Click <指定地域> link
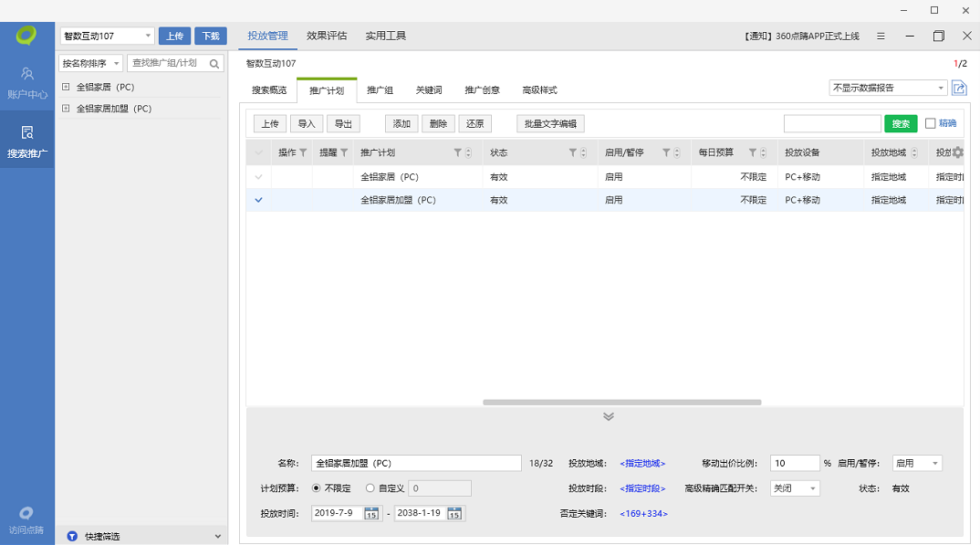980x545 pixels. (642, 464)
